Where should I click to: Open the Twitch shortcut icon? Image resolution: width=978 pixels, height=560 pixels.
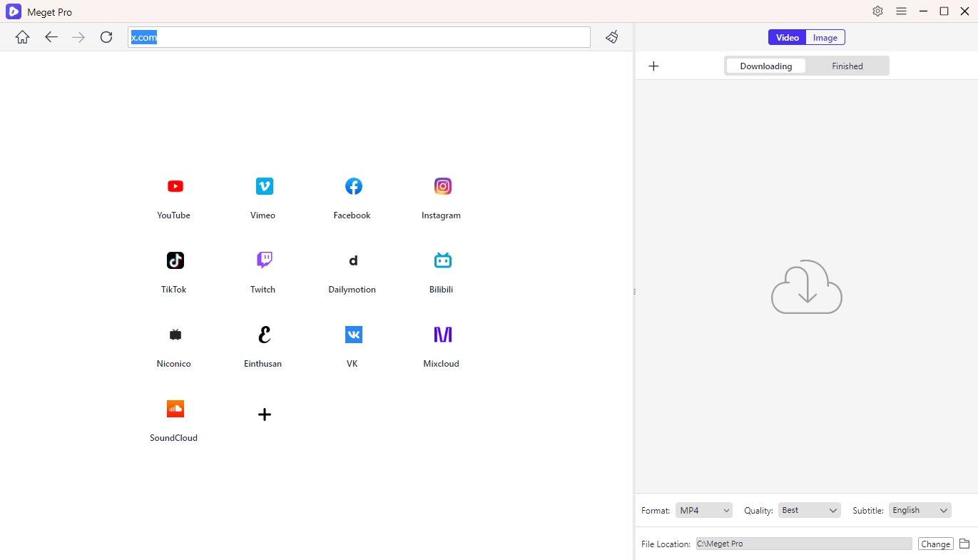tap(265, 260)
